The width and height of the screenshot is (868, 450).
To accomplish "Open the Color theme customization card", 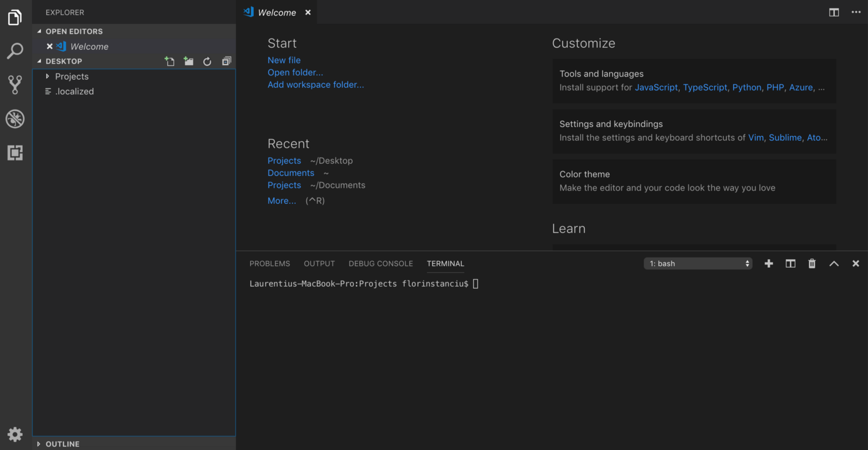I will coord(693,181).
